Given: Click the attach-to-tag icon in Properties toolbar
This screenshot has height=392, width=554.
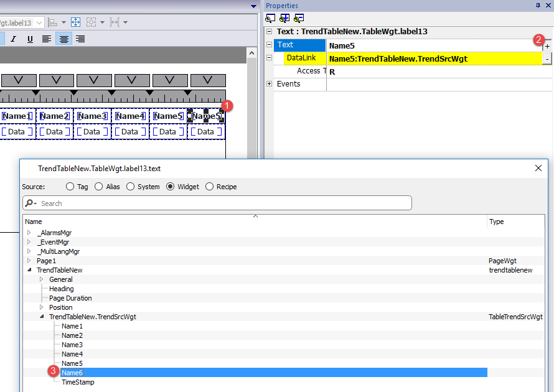Looking at the screenshot, I should click(269, 18).
